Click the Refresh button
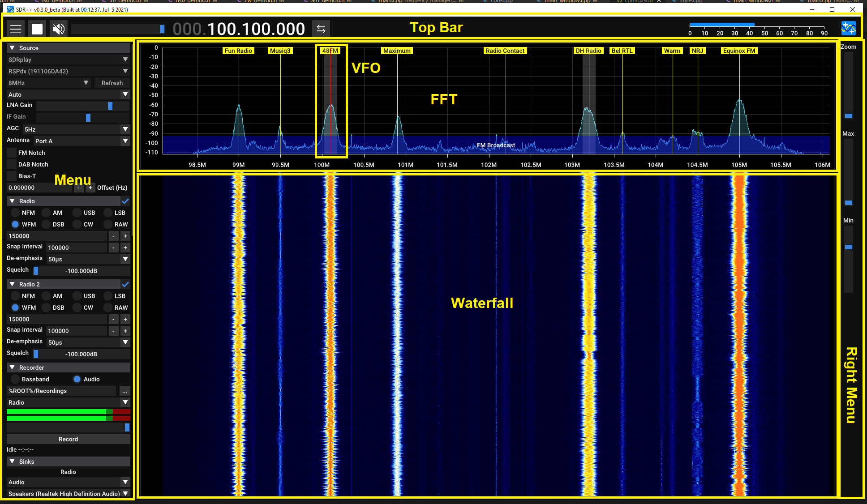This screenshot has height=504, width=867. click(x=112, y=83)
